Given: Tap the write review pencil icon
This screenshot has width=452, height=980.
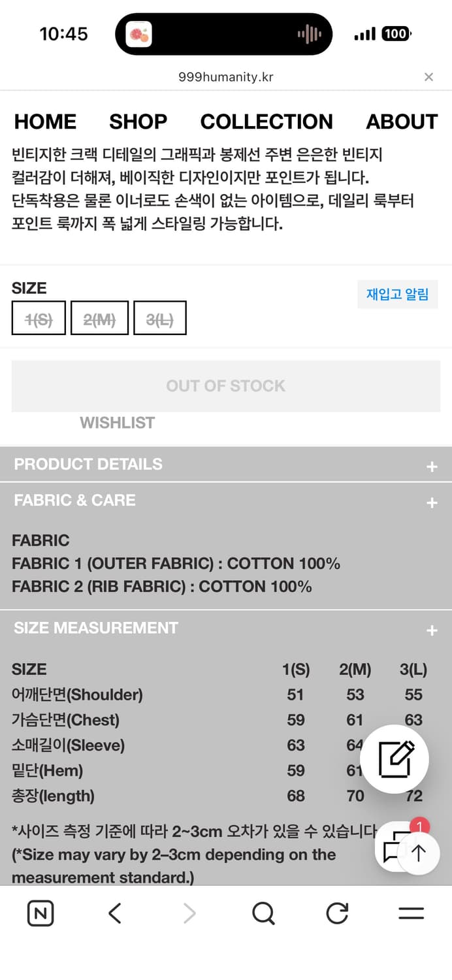Looking at the screenshot, I should click(395, 759).
